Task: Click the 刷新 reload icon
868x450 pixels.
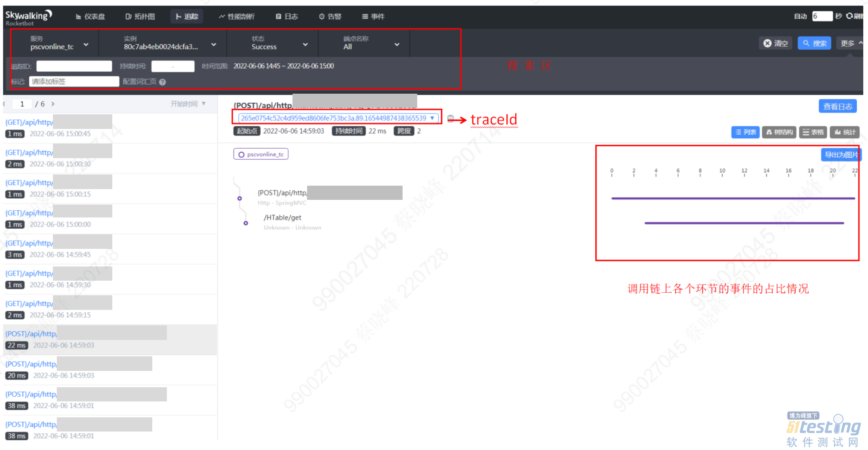Action: pyautogui.click(x=849, y=16)
